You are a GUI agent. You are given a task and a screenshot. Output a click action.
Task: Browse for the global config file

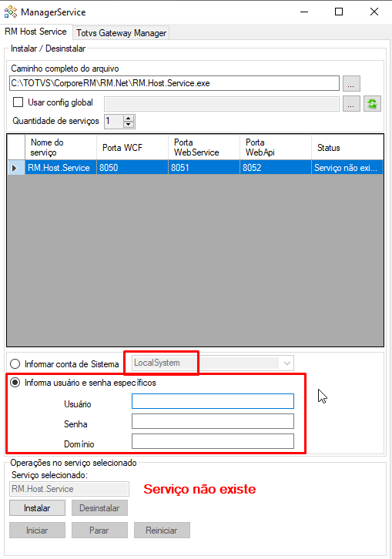(351, 104)
